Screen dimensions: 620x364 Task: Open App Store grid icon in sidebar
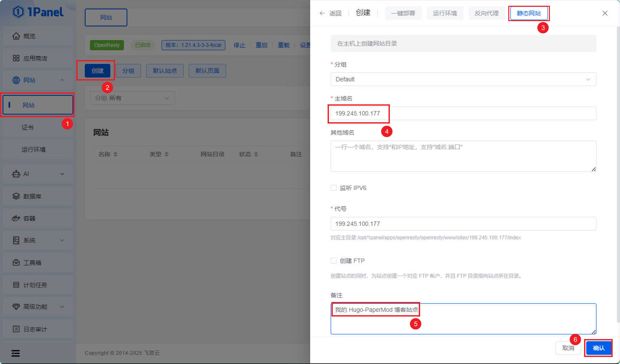[16, 58]
